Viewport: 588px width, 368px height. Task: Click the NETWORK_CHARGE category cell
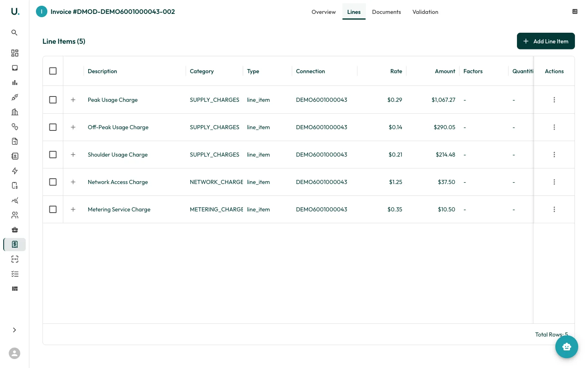coord(216,182)
